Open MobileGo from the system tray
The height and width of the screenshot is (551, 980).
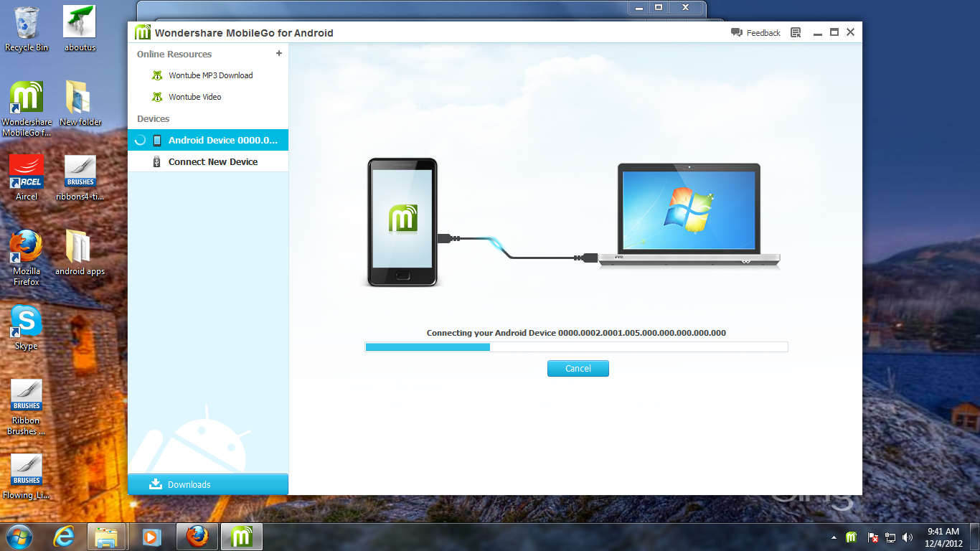(x=850, y=537)
